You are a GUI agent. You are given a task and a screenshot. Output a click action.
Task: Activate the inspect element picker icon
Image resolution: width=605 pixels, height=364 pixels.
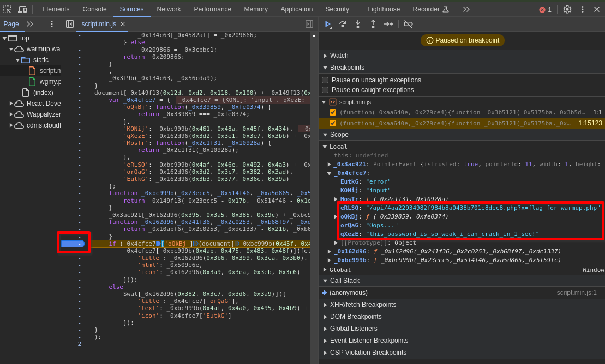tap(7, 9)
